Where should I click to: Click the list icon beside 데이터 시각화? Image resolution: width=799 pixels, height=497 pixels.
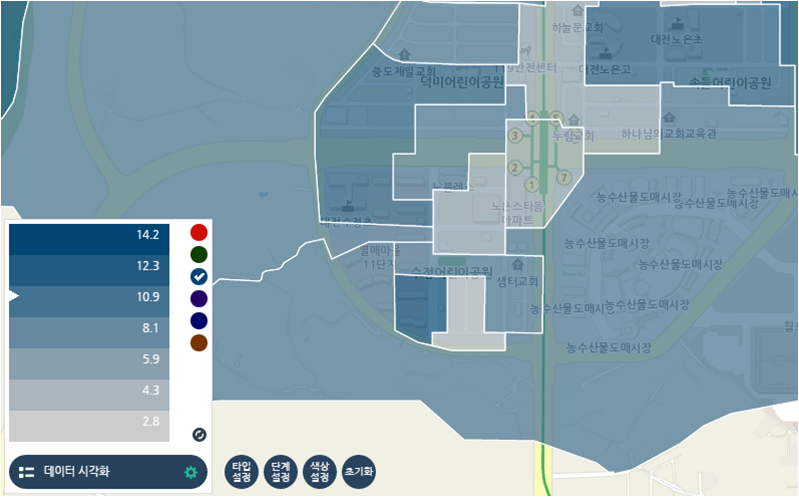(x=26, y=472)
